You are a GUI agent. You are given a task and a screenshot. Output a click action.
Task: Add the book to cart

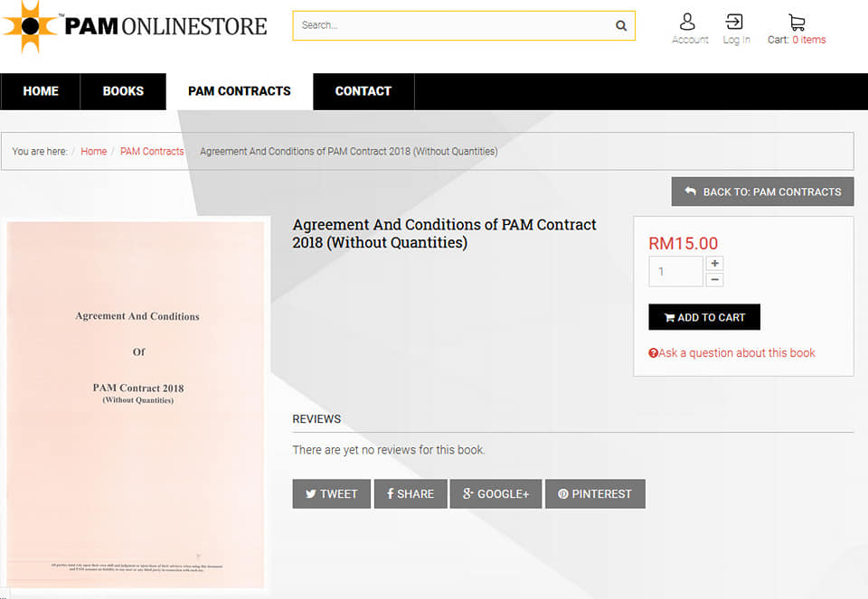[x=704, y=317]
